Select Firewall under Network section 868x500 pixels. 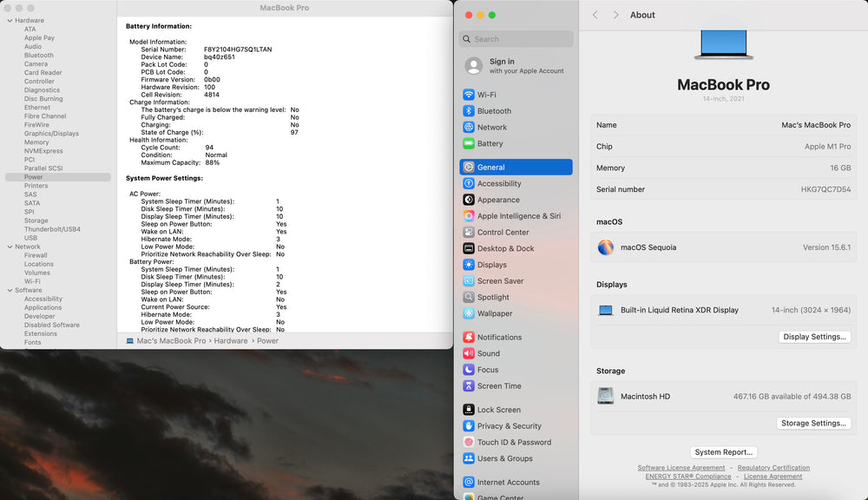point(36,255)
